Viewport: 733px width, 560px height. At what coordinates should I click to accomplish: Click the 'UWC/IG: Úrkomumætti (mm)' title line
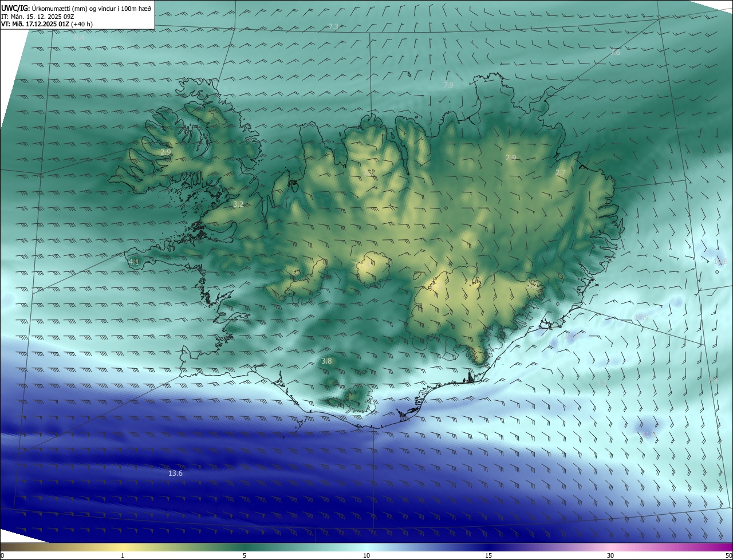point(76,8)
